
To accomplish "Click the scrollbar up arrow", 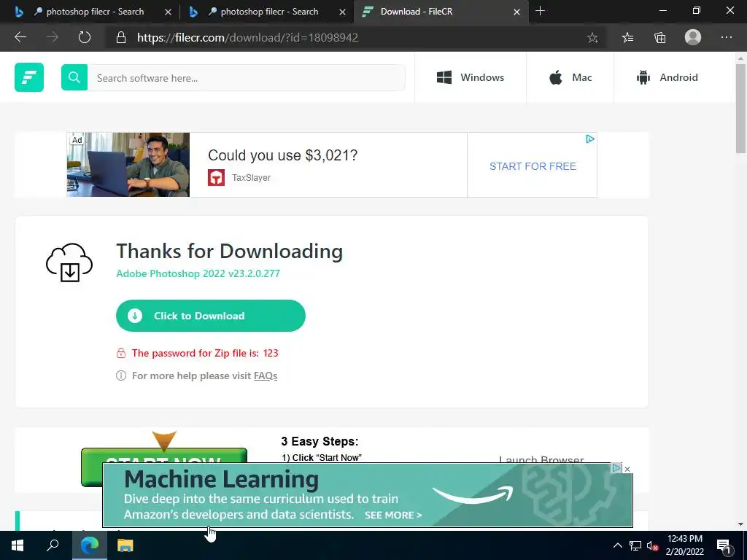I will [x=740, y=58].
